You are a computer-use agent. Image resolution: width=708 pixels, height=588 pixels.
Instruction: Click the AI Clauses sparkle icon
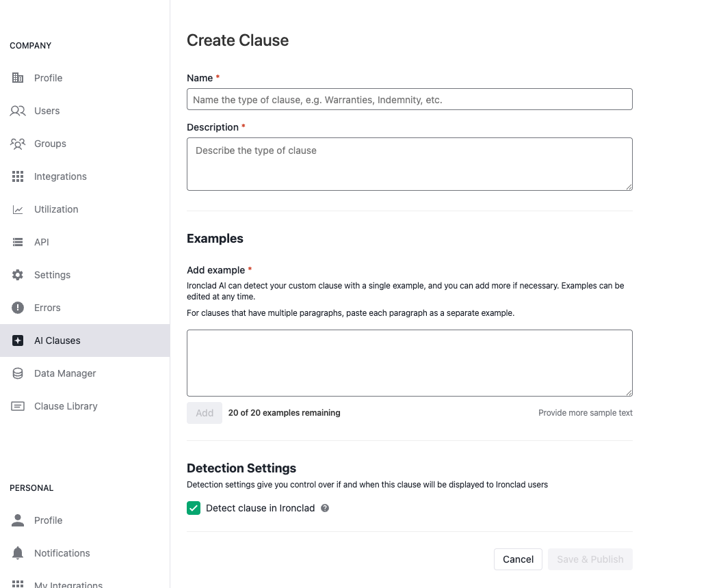(x=18, y=340)
